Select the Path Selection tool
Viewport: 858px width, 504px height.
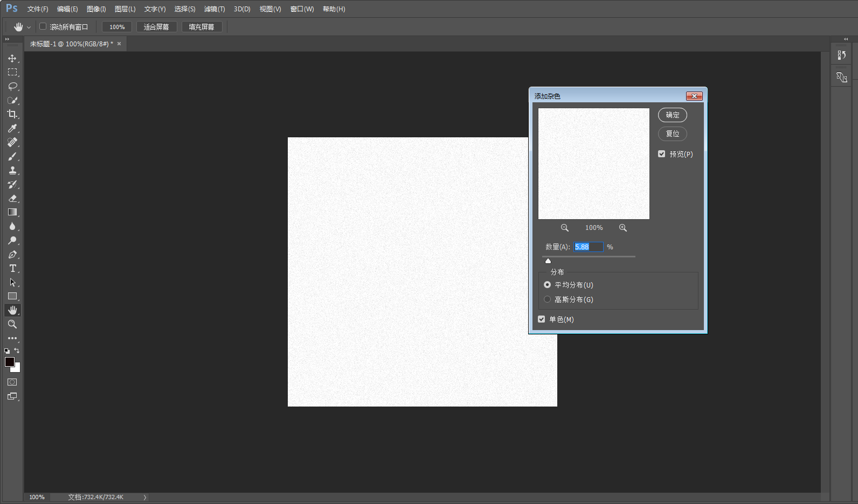pyautogui.click(x=12, y=282)
